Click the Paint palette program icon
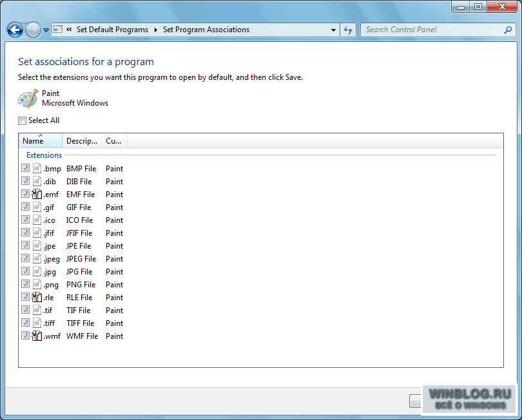The width and height of the screenshot is (522, 420). tap(28, 99)
